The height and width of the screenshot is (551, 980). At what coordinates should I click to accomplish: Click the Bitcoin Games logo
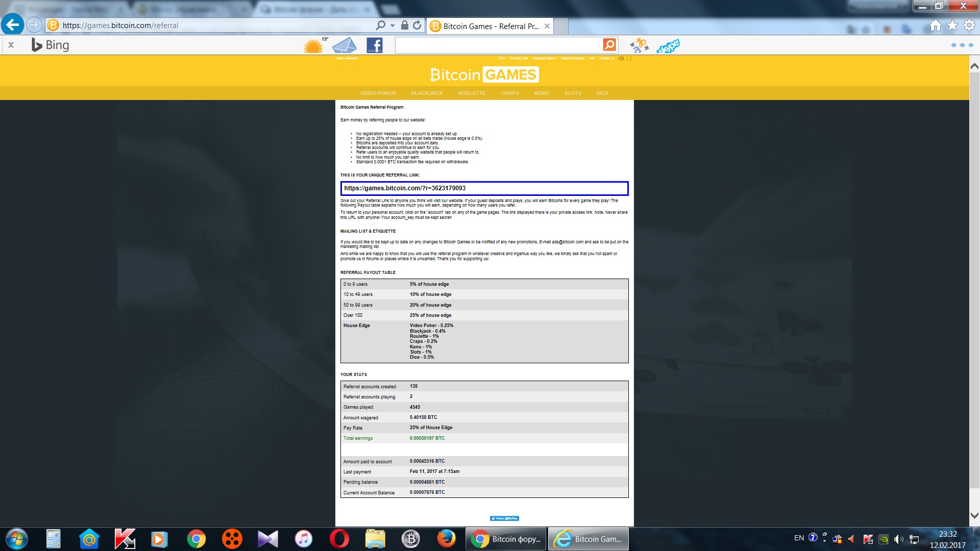[484, 74]
